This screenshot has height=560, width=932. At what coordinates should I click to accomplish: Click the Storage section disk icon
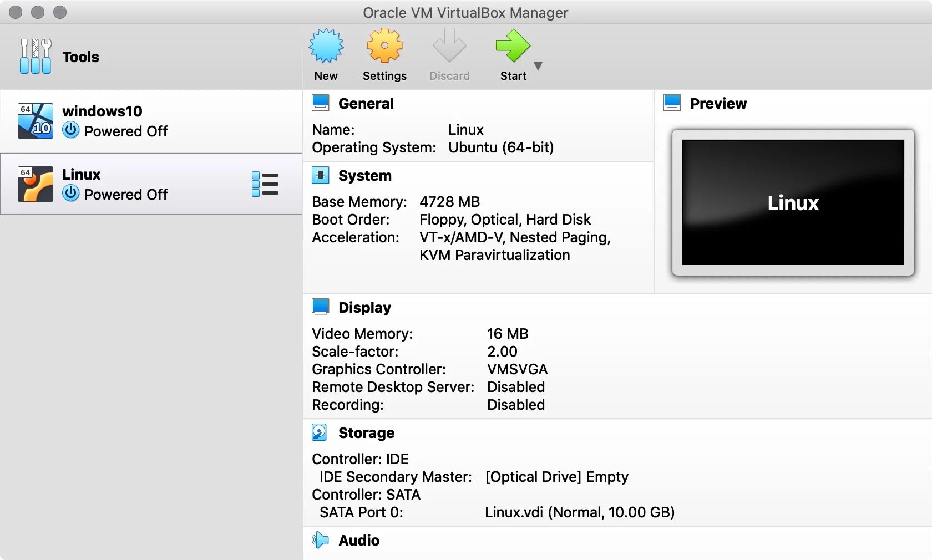(x=320, y=432)
